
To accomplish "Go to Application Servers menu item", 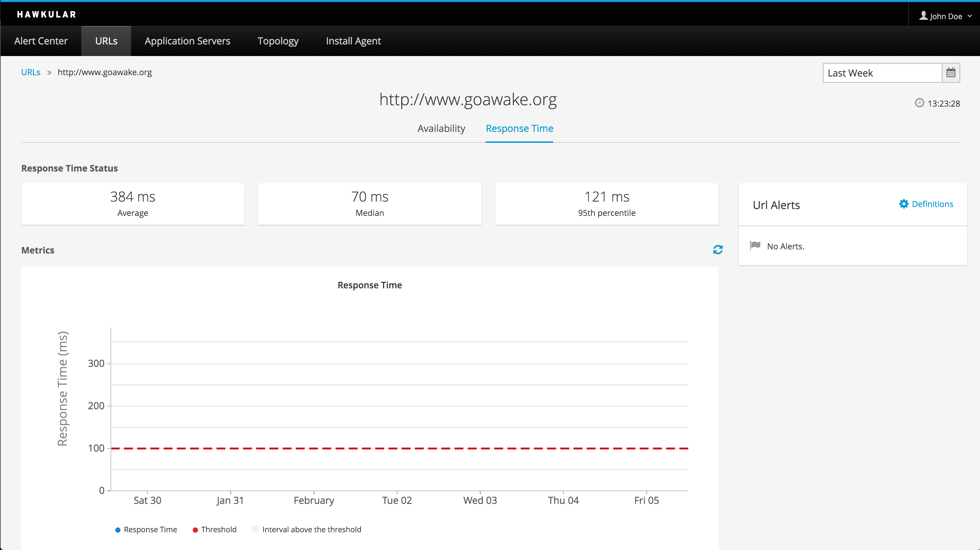I will point(187,41).
